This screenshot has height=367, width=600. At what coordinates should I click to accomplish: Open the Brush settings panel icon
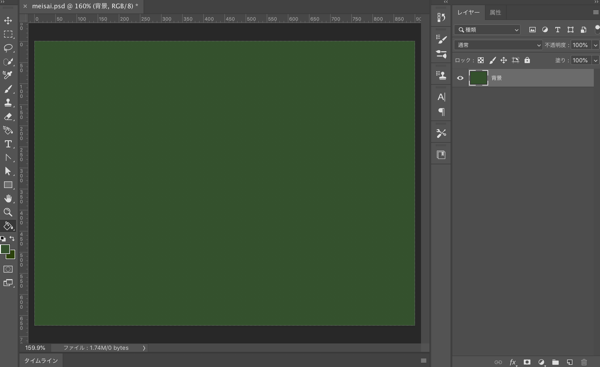click(x=441, y=39)
